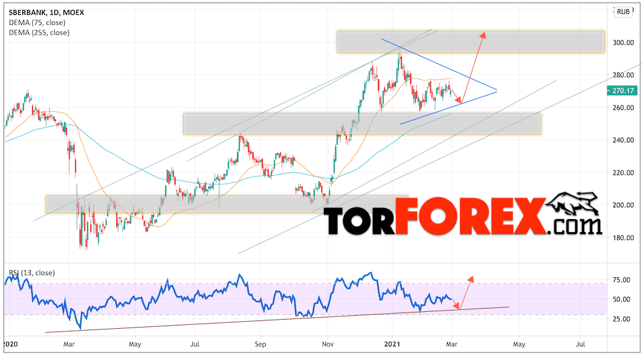Select the DEMA (255, close) indicator label
The image size is (644, 355).
click(39, 33)
